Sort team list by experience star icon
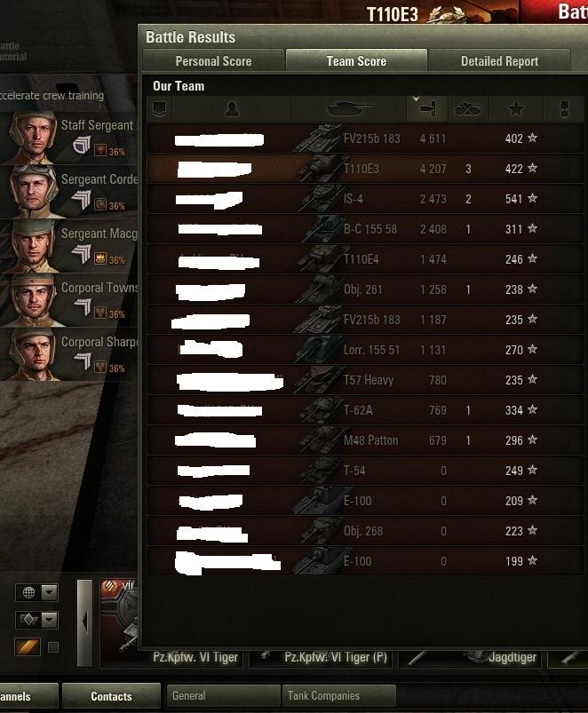 (516, 109)
